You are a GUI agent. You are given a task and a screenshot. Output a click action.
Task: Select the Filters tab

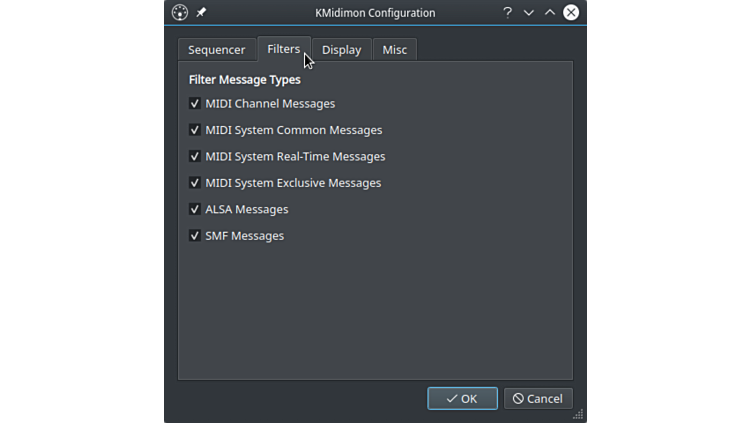(283, 49)
